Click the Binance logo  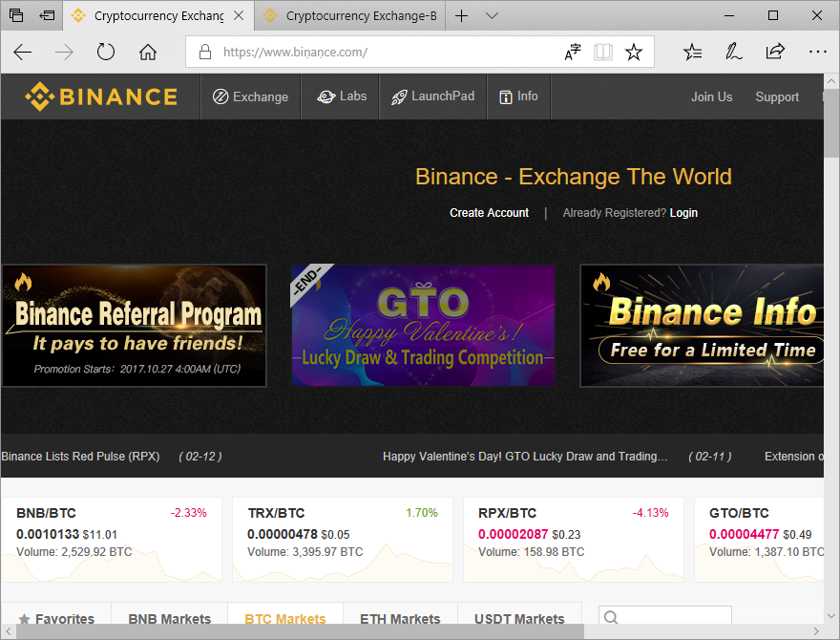[101, 96]
